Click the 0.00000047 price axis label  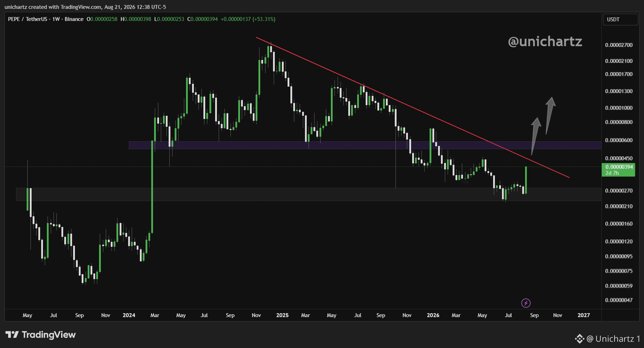pos(619,300)
